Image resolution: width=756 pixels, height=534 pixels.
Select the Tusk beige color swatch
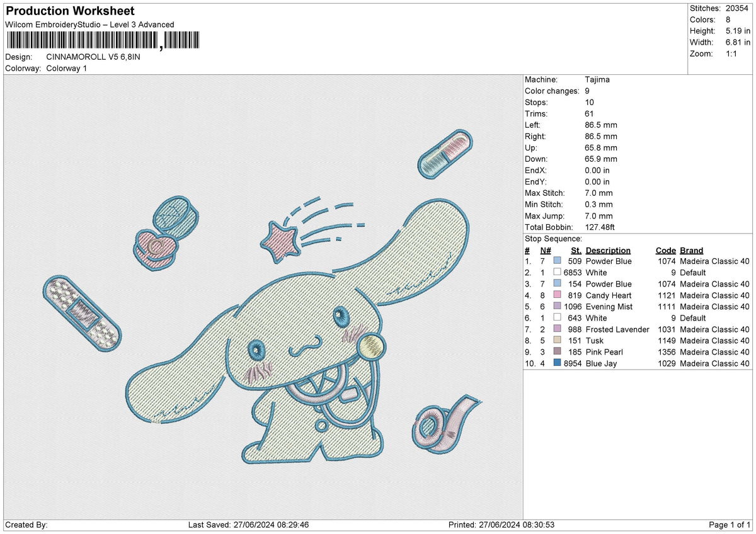[x=557, y=340]
